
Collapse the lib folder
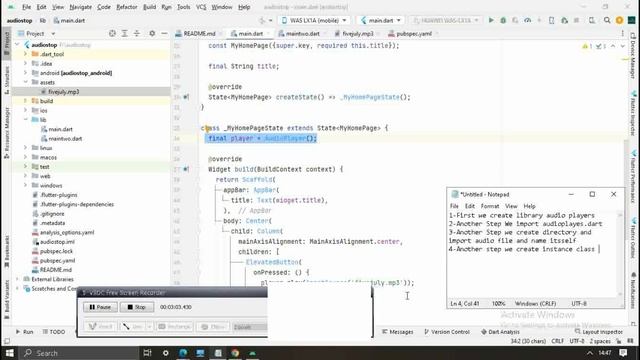point(26,120)
